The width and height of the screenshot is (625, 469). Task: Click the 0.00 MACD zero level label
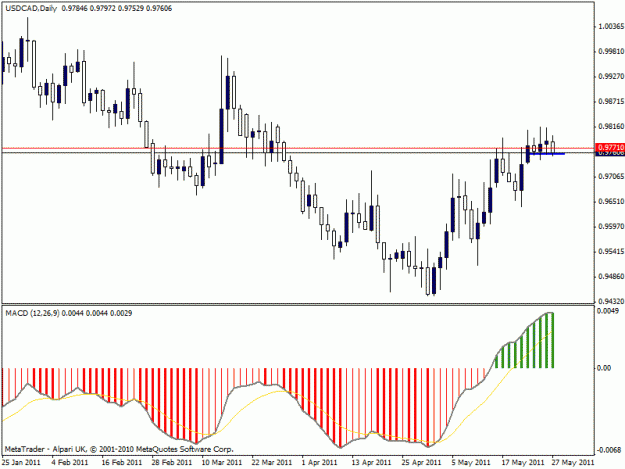(x=604, y=368)
